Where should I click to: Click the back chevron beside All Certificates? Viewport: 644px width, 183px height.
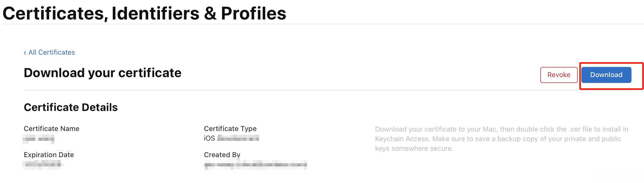25,53
